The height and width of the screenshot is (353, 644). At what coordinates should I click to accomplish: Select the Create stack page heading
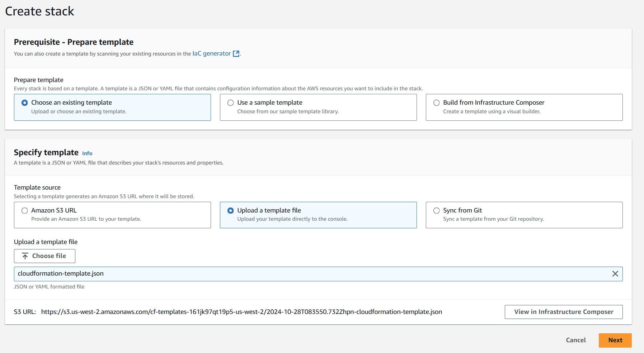click(x=39, y=11)
